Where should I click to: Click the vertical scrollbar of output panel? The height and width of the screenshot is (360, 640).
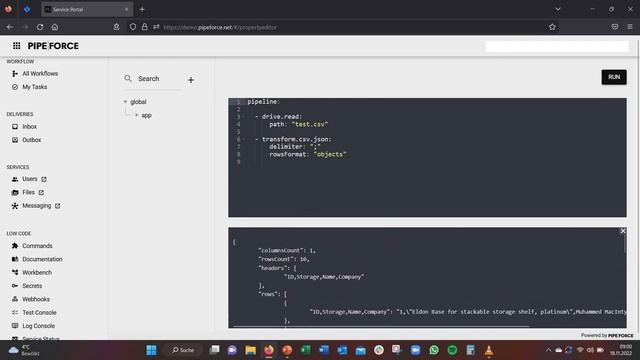(x=624, y=244)
